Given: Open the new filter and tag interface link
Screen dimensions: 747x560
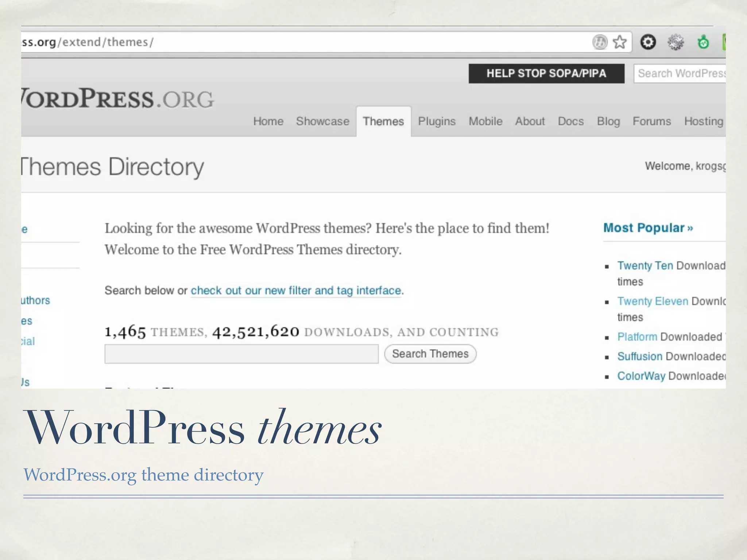Looking at the screenshot, I should [x=296, y=291].
